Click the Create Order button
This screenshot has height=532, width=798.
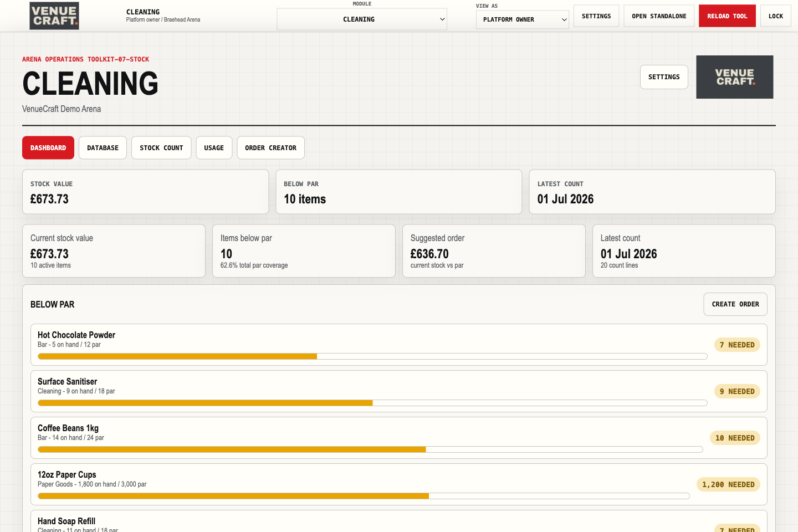(735, 304)
